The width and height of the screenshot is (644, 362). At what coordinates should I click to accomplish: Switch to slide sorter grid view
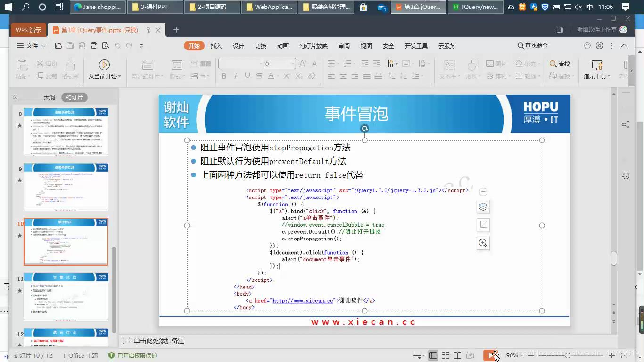click(446, 355)
